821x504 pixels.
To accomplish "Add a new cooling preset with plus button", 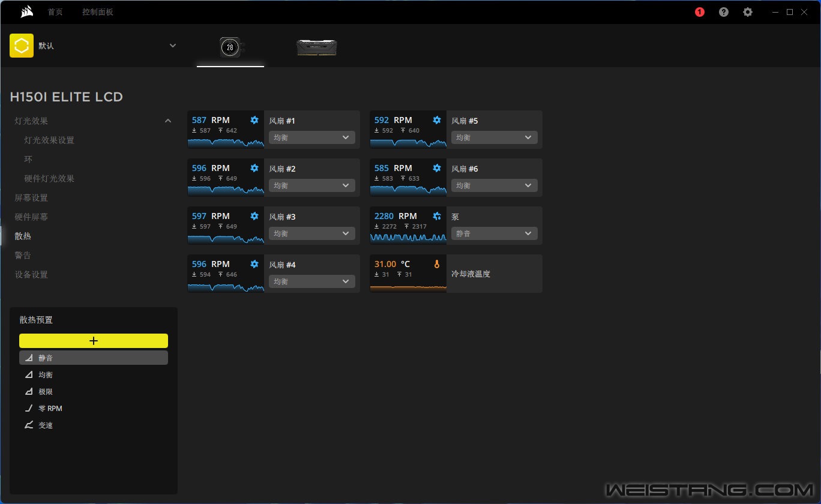I will click(x=94, y=341).
